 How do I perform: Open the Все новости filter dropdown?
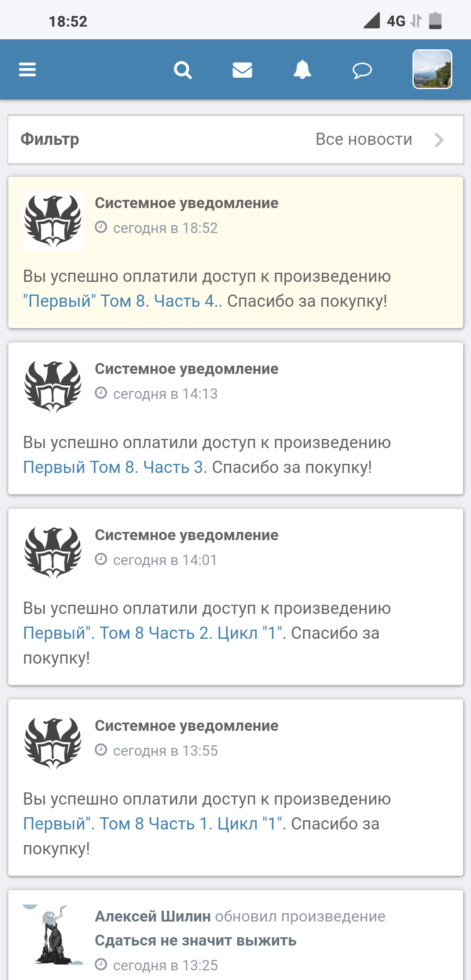(x=364, y=140)
